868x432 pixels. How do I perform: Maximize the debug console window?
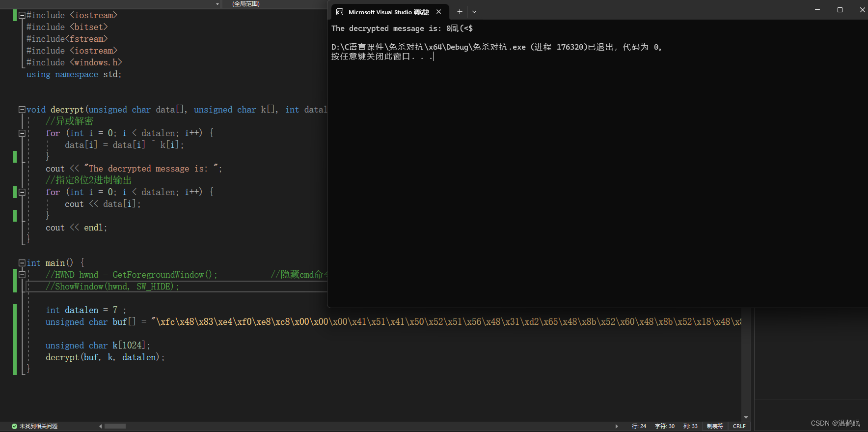point(840,10)
